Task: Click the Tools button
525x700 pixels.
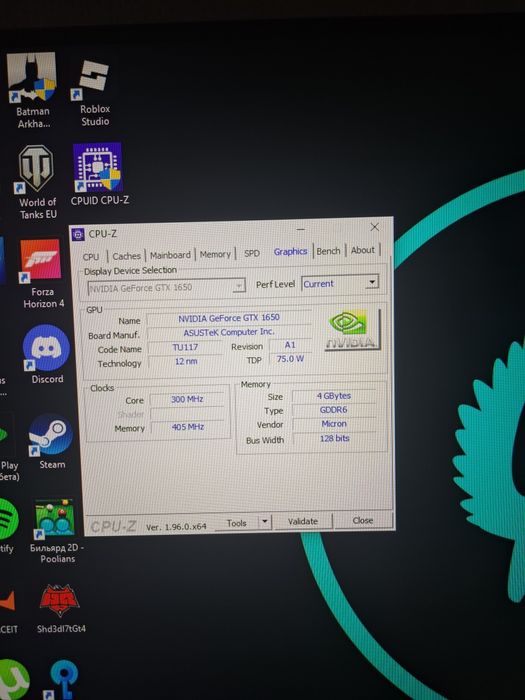Action: coord(237,523)
